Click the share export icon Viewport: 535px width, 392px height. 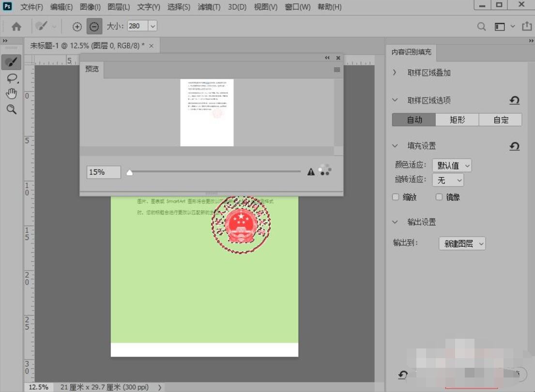pos(527,26)
